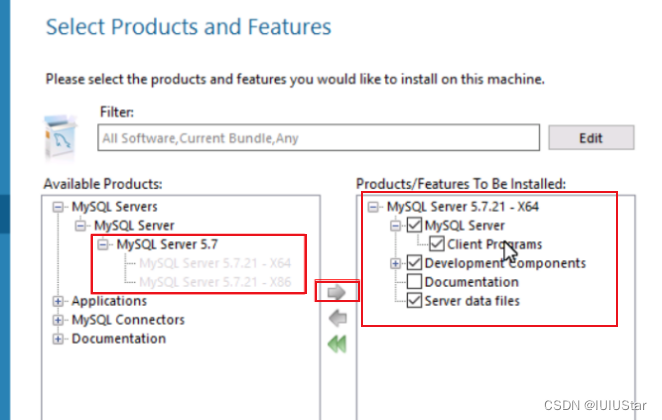Viewport: 662px width, 420px height.
Task: Select MySQL Server 5.7.21 - X64 in Available Products
Action: (x=215, y=263)
